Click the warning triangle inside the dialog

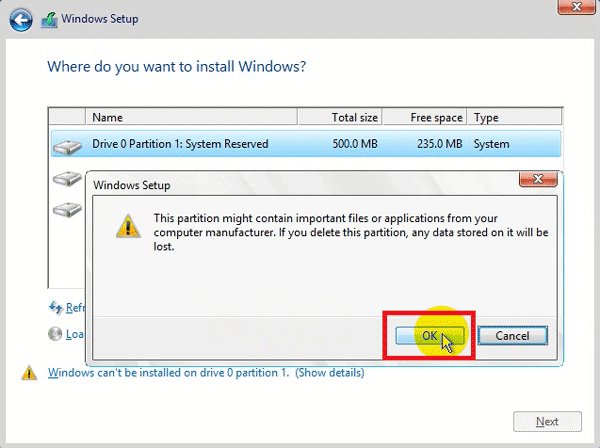[x=128, y=226]
